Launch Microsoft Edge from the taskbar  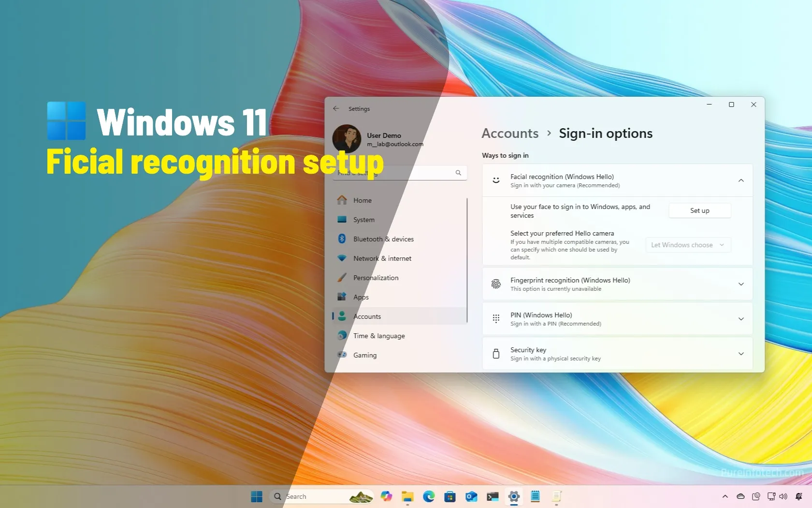point(429,496)
